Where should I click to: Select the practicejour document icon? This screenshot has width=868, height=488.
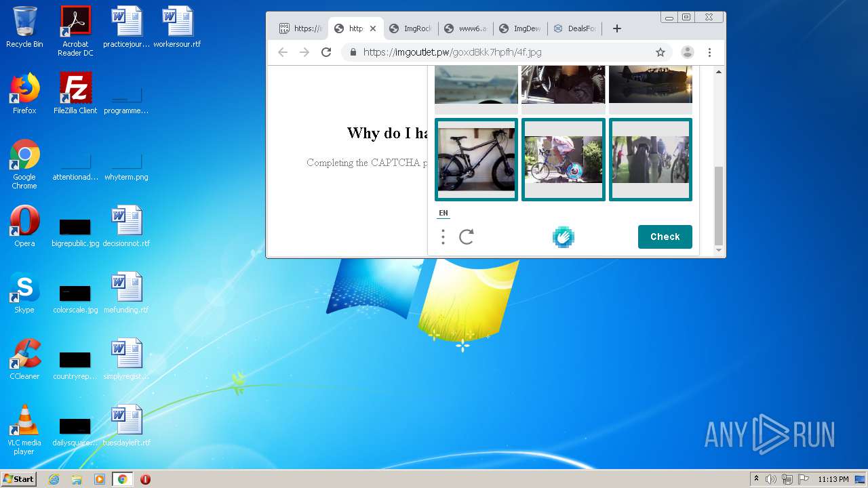coord(126,27)
